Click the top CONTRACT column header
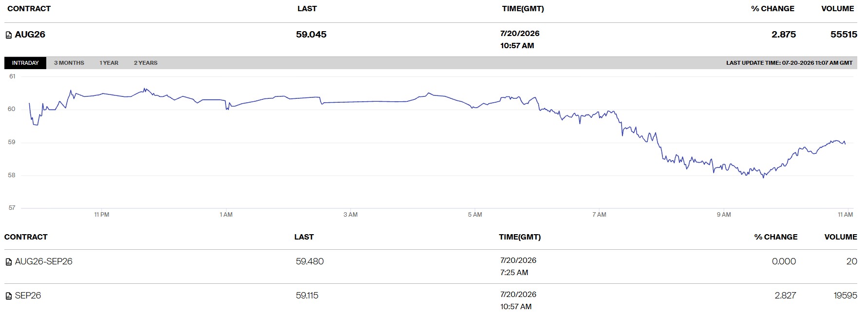 (29, 9)
